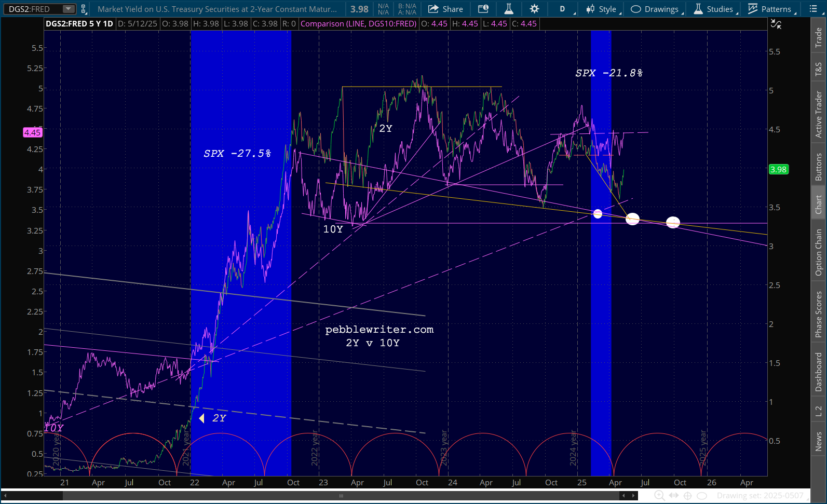Toggle the price axis auto-scale icon

click(776, 24)
